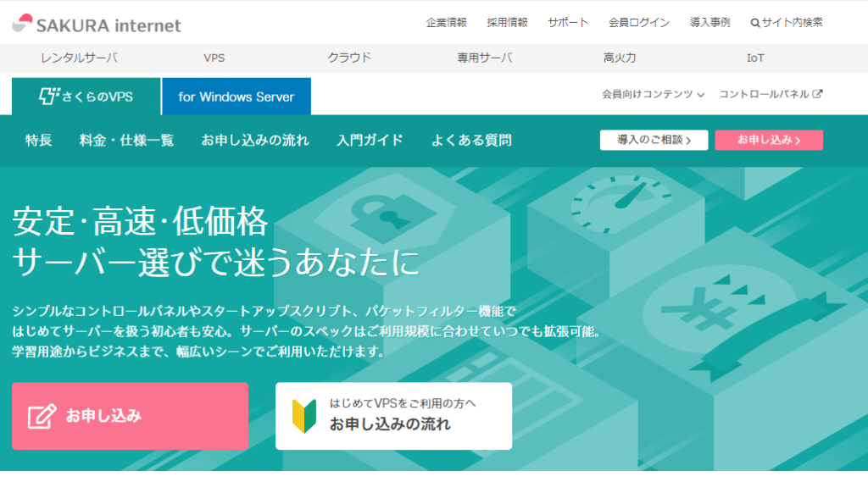
Task: Click the さくらのVPS logo icon
Action: (x=48, y=97)
